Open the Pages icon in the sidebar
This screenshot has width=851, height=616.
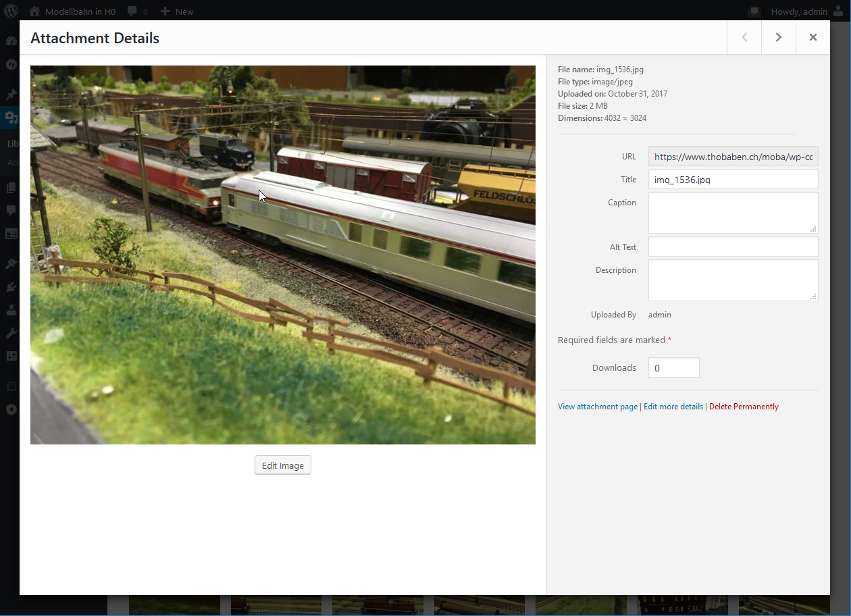pos(11,187)
